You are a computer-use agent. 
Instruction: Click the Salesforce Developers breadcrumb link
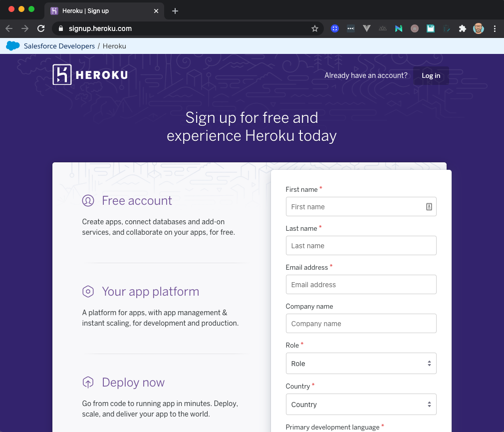(60, 45)
